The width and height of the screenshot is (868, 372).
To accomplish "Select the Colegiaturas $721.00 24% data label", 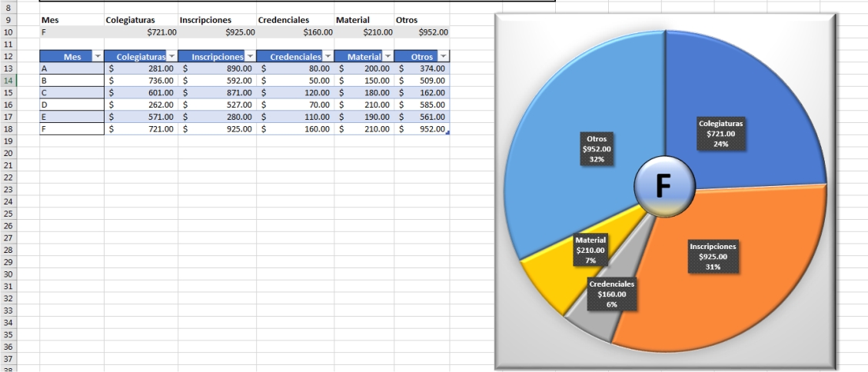I will (720, 134).
